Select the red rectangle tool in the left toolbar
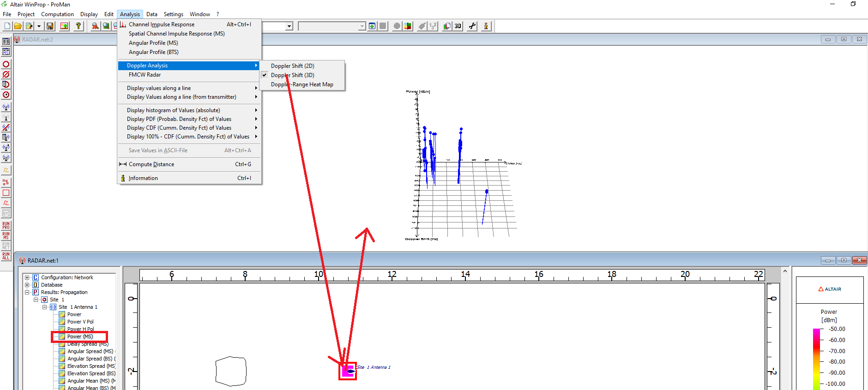The image size is (868, 390). click(x=6, y=193)
